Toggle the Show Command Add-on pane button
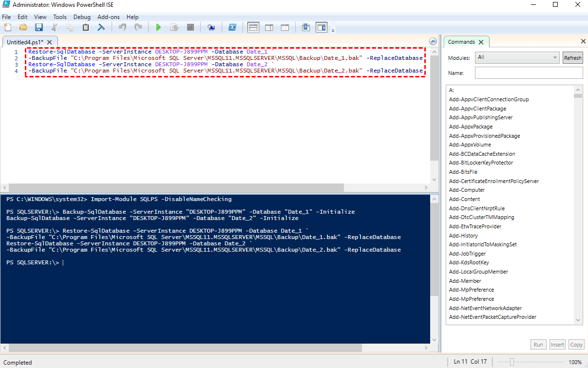588x368 pixels. pyautogui.click(x=321, y=28)
